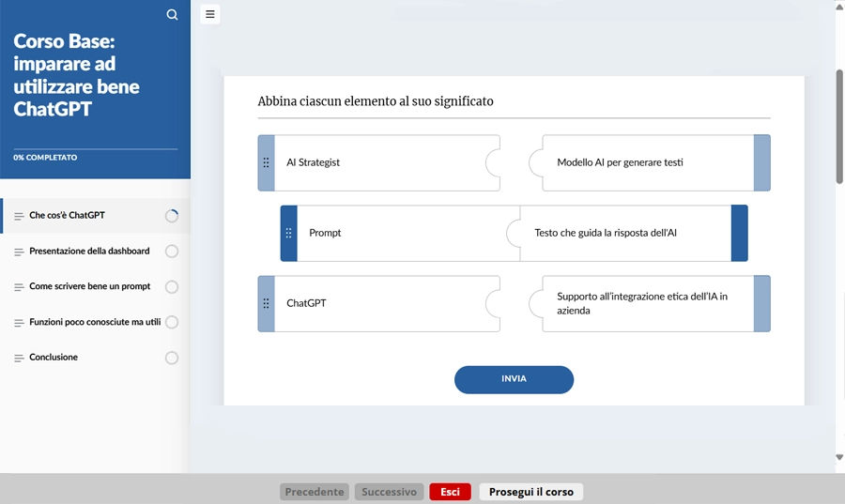This screenshot has width=845, height=504.
Task: Submit answers with the INVIA button
Action: 515,379
